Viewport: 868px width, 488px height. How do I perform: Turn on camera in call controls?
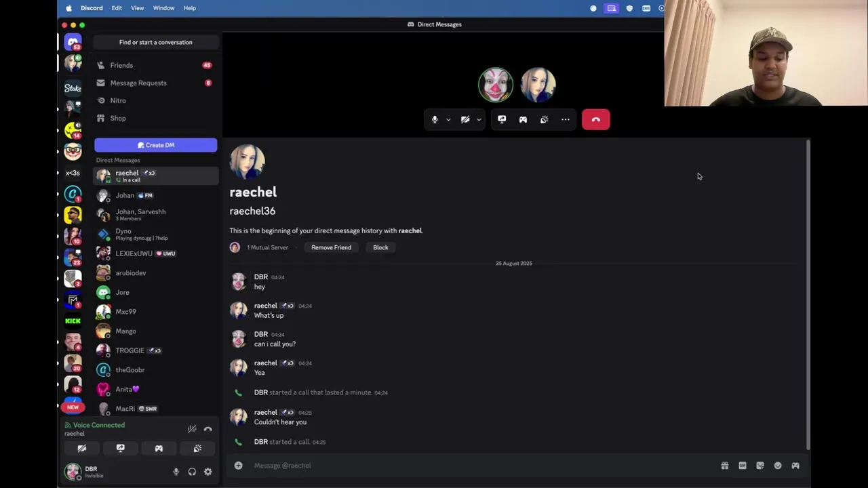465,119
